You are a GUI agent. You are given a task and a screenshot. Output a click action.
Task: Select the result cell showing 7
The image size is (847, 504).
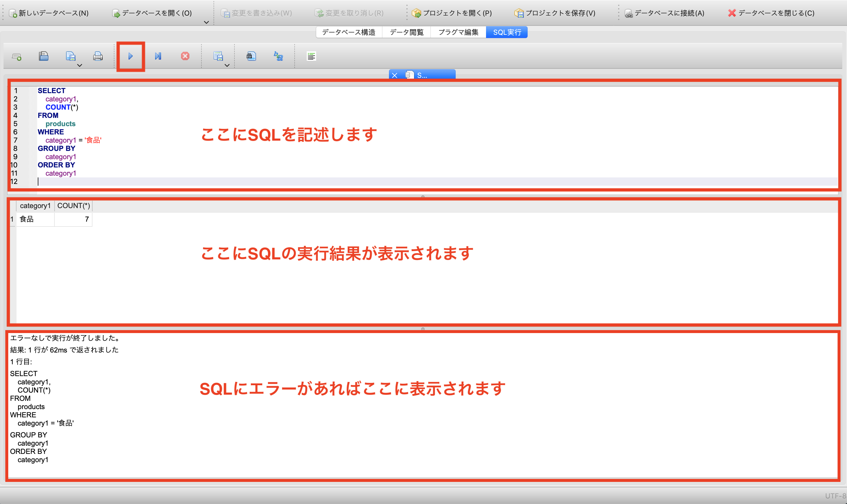(x=73, y=219)
